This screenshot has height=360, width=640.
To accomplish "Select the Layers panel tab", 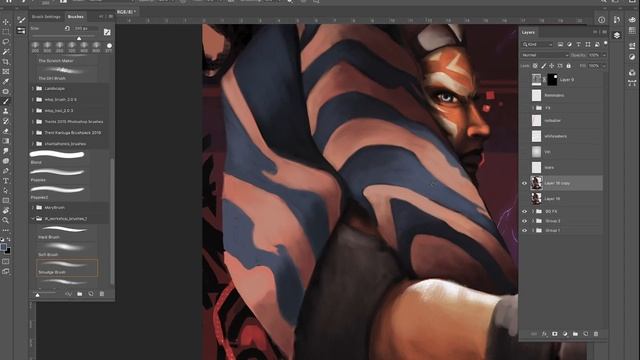I will tap(528, 32).
